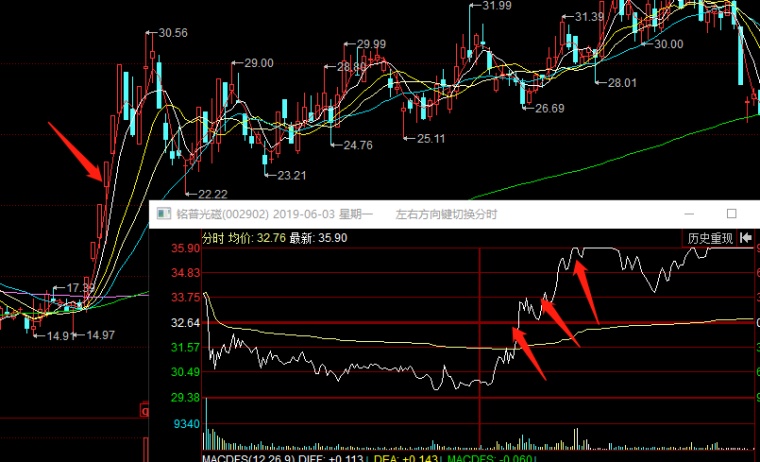The width and height of the screenshot is (760, 462).
Task: Click the 9340 volume axis label
Action: coord(187,424)
